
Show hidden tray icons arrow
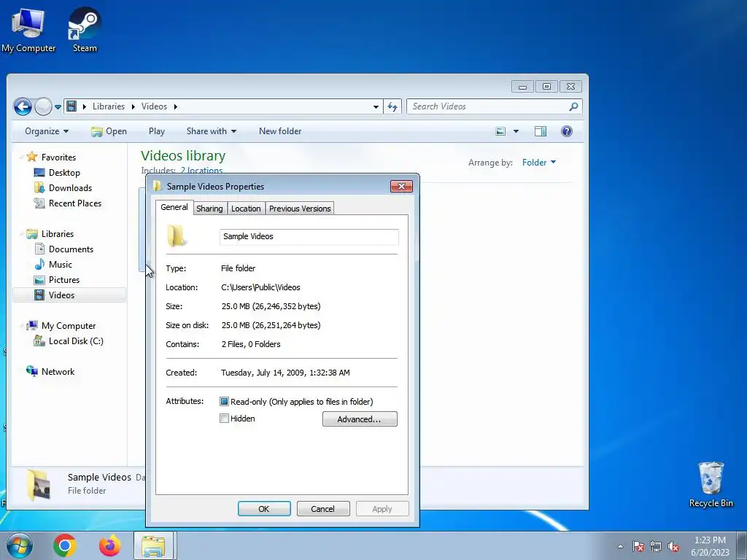[x=620, y=546]
